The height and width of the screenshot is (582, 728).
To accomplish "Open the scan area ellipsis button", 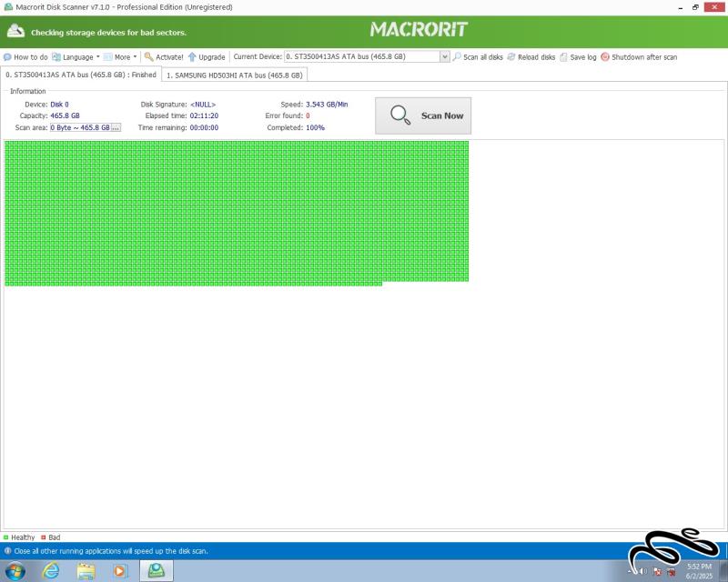I will click(x=116, y=127).
